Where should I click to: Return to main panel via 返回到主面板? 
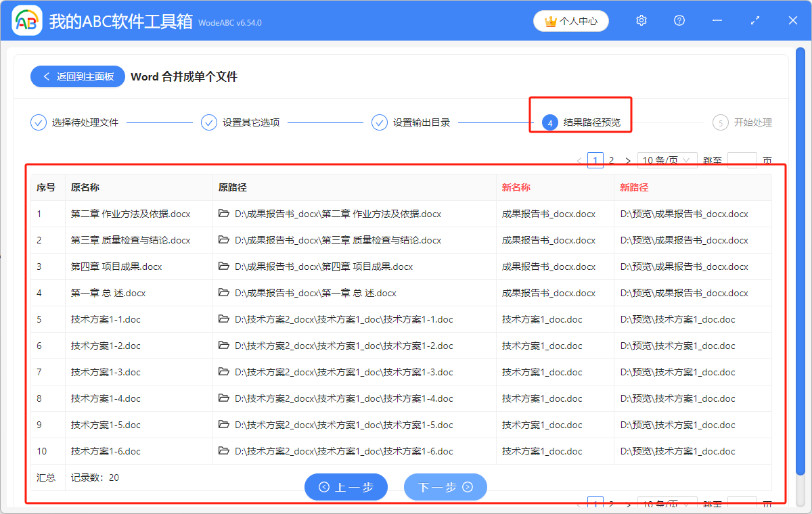78,77
